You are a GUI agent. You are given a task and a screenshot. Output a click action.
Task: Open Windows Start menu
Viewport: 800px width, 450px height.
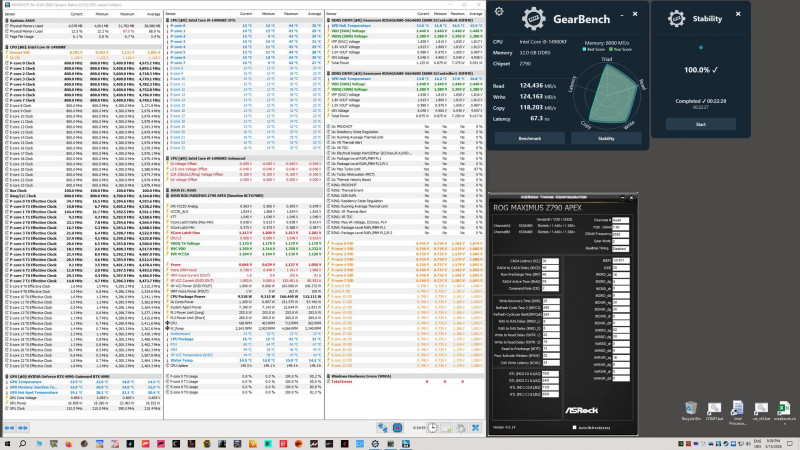pos(7,444)
